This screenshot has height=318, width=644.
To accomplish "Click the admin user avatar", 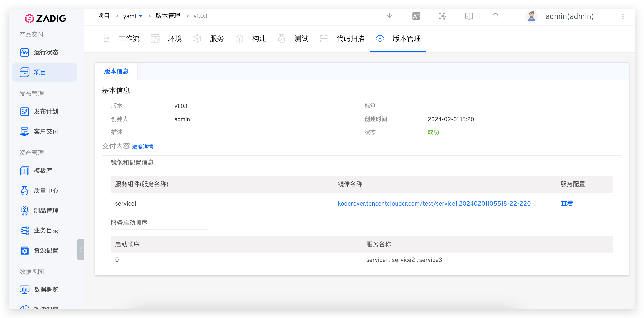I will pos(532,16).
